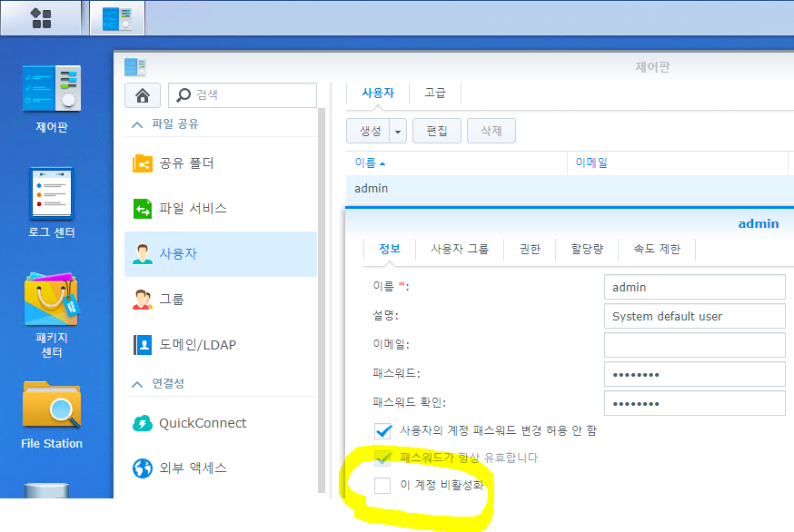Open the 로그 센터 desktop icon
The height and width of the screenshot is (532, 794).
tap(51, 202)
